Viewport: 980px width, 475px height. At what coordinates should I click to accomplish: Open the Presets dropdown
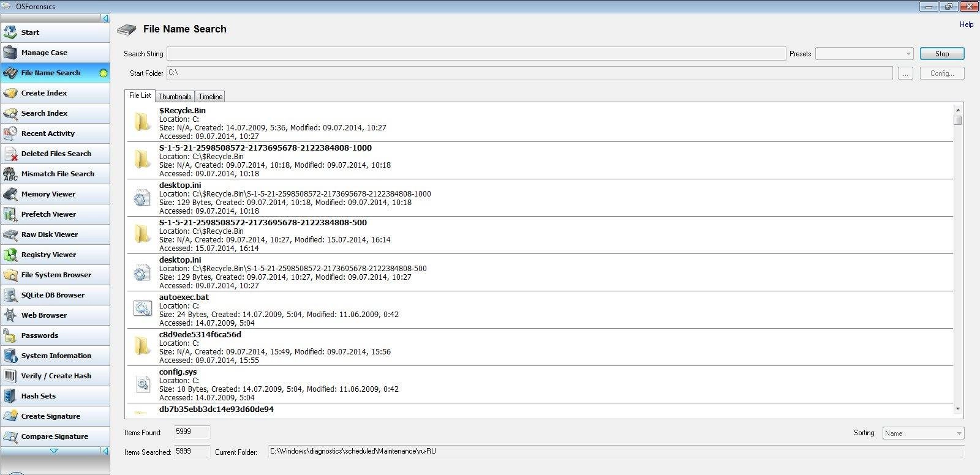864,54
